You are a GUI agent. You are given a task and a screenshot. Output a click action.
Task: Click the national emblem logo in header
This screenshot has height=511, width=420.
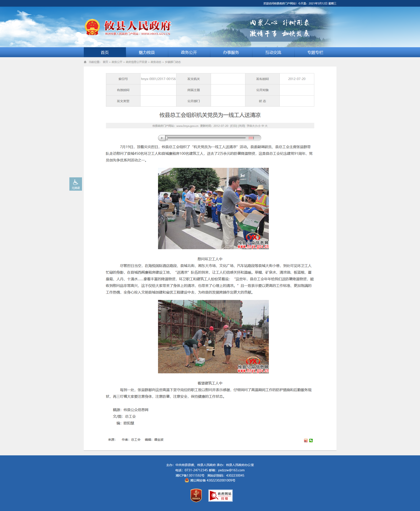pyautogui.click(x=92, y=27)
